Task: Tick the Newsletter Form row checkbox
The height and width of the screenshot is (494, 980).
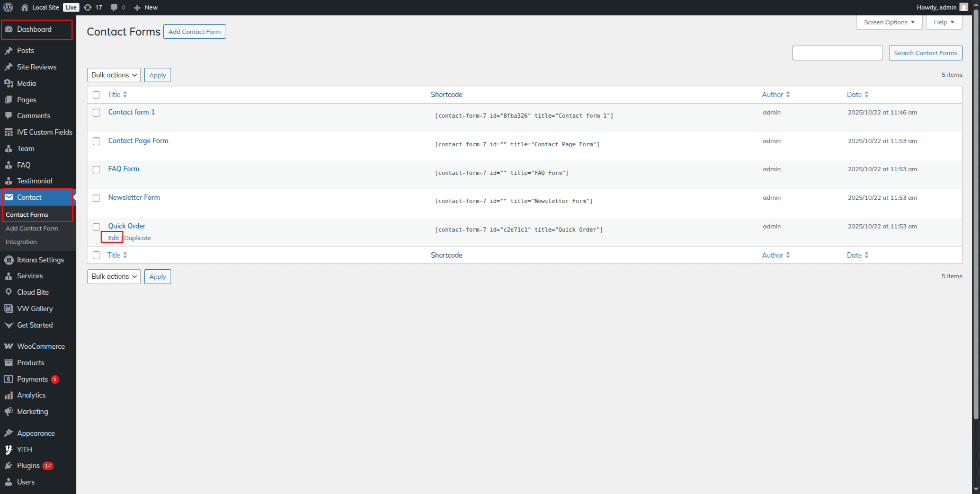Action: click(x=96, y=198)
